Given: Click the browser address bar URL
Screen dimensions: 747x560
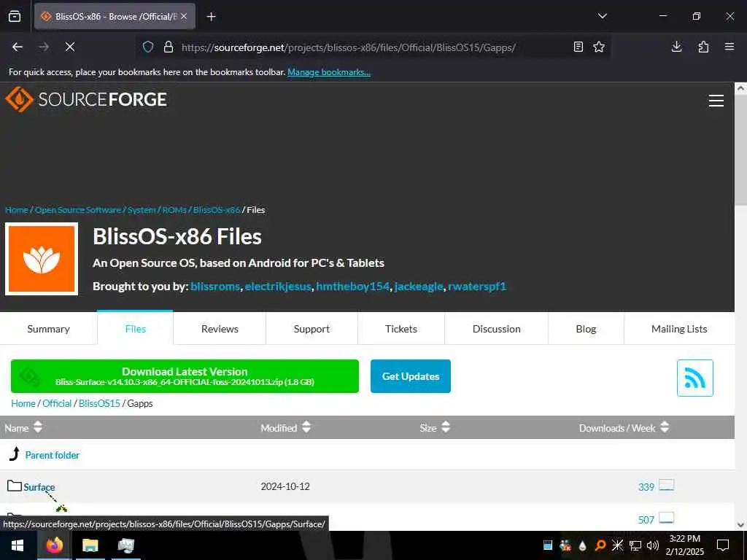Looking at the screenshot, I should pos(348,47).
